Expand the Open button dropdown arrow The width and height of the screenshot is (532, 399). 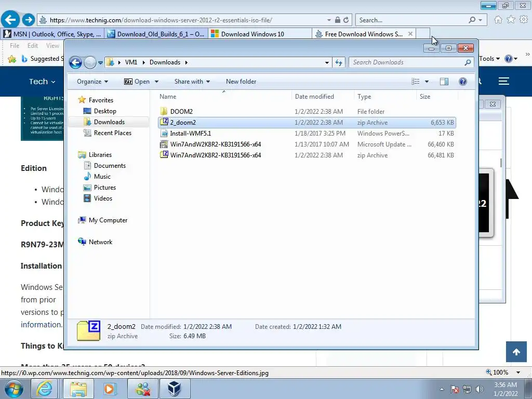(157, 82)
